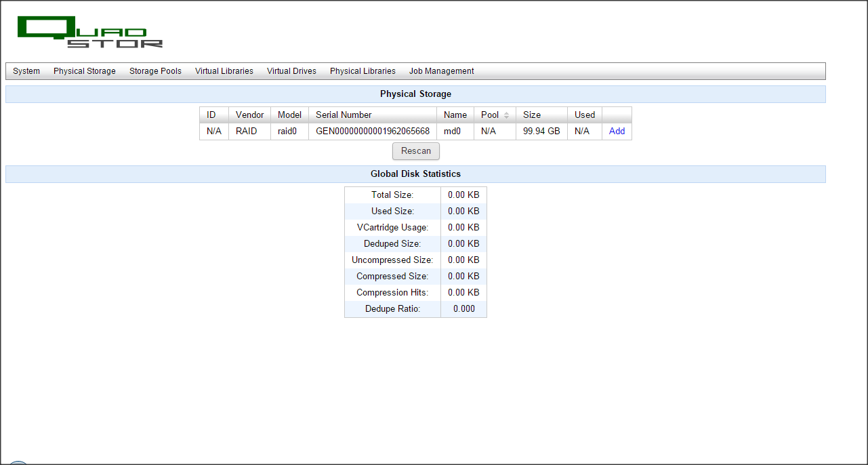Image resolution: width=868 pixels, height=465 pixels.
Task: Click the sort arrows icon beside Pool
Action: point(506,115)
